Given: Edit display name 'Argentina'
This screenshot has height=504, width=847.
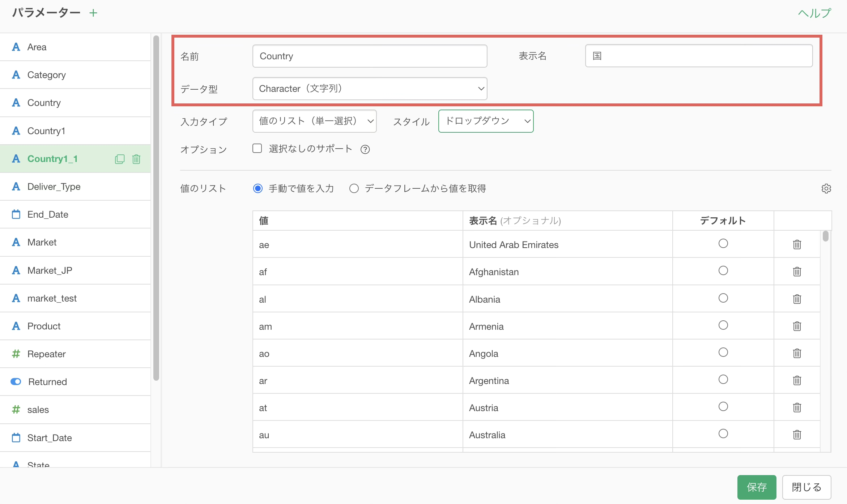Looking at the screenshot, I should click(x=567, y=380).
